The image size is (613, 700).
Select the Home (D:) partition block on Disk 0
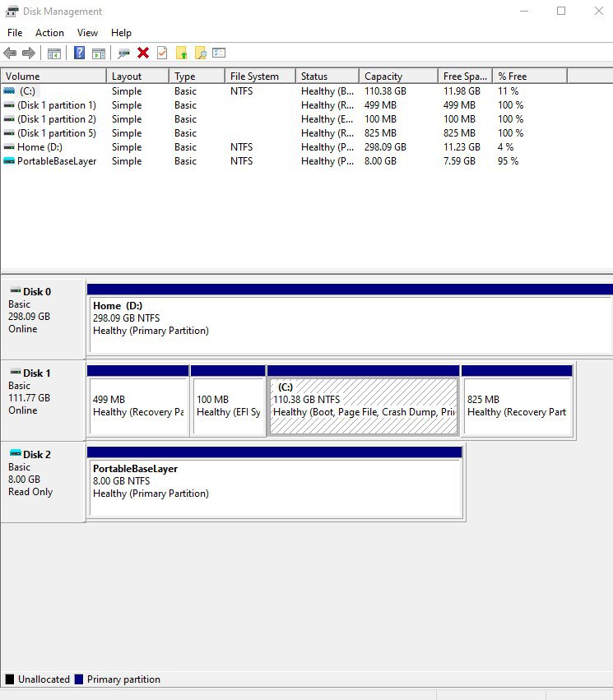[350, 319]
